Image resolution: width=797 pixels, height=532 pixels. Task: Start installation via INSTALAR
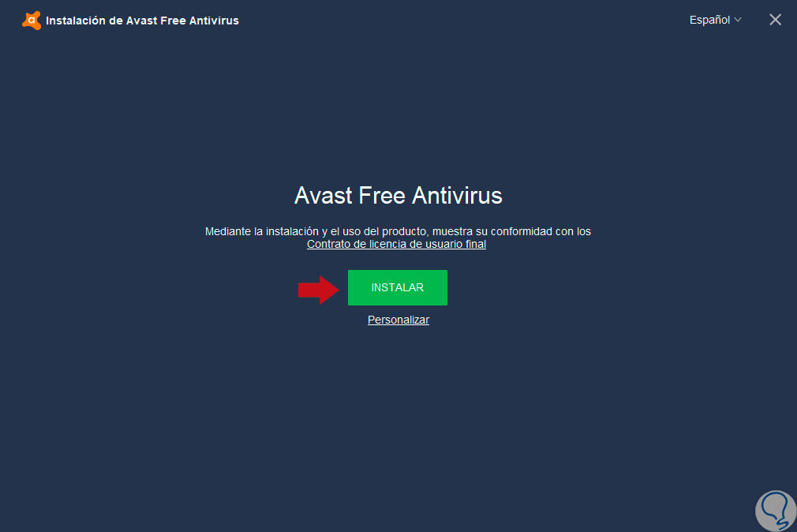[398, 288]
